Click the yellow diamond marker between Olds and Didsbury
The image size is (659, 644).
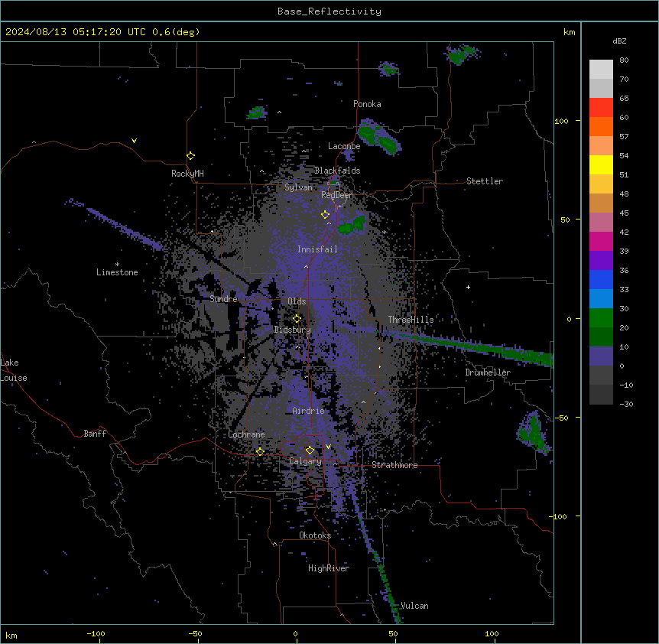[x=297, y=319]
